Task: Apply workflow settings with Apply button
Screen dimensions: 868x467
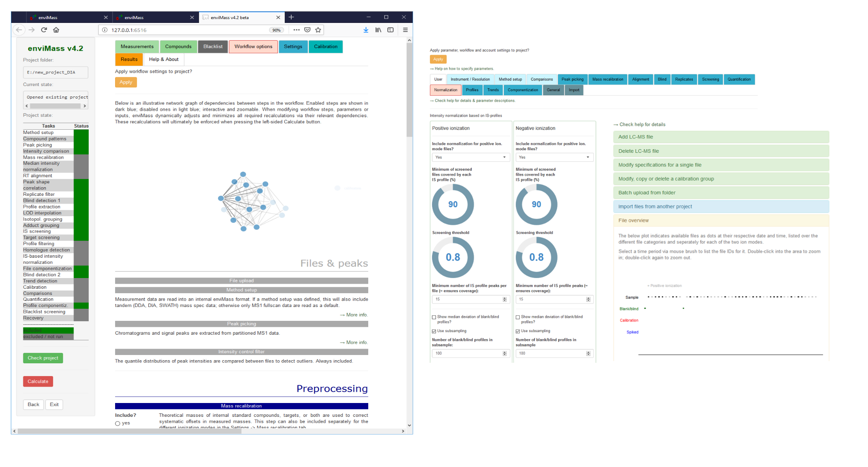Action: [126, 82]
